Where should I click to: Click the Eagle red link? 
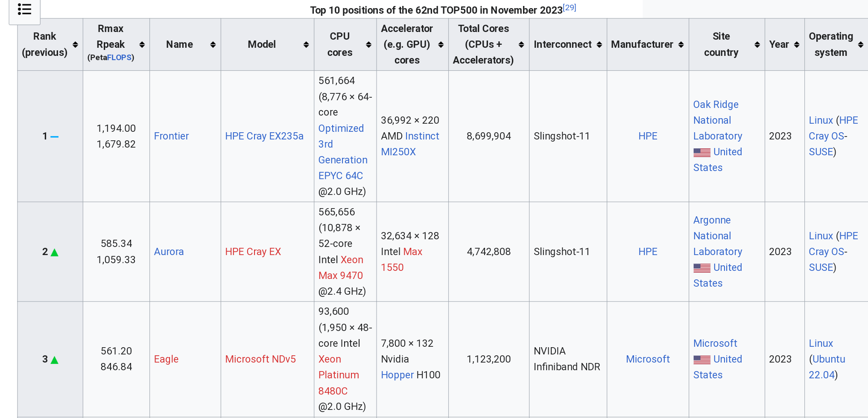click(166, 359)
